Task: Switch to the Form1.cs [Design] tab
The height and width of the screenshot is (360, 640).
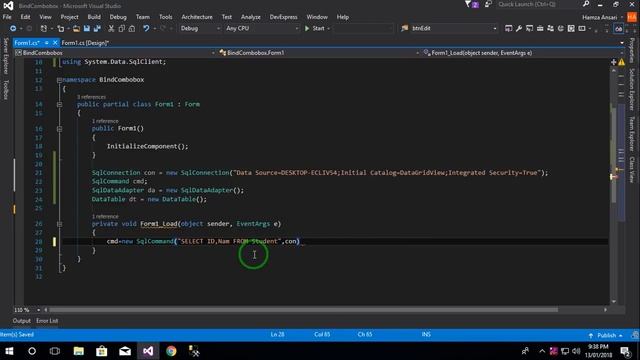Action: coord(85,43)
